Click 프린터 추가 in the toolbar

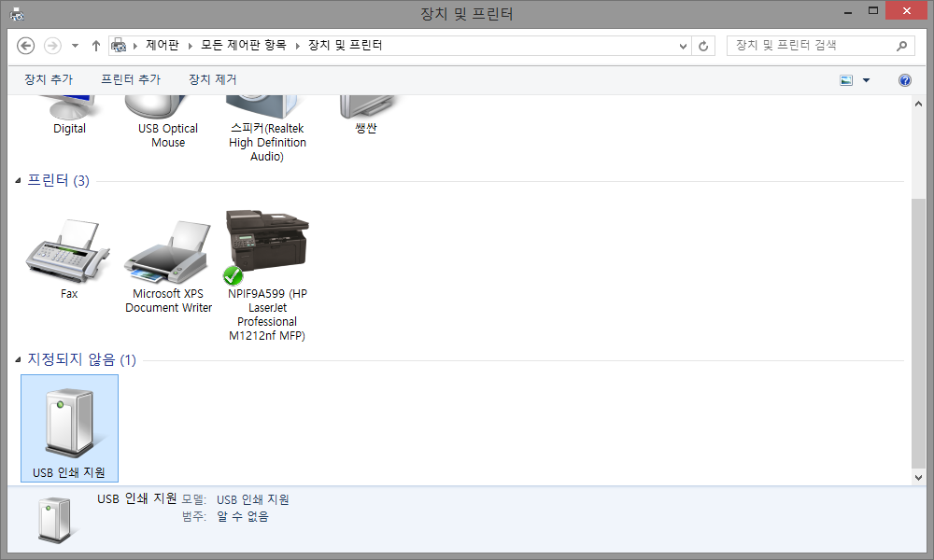pos(131,79)
